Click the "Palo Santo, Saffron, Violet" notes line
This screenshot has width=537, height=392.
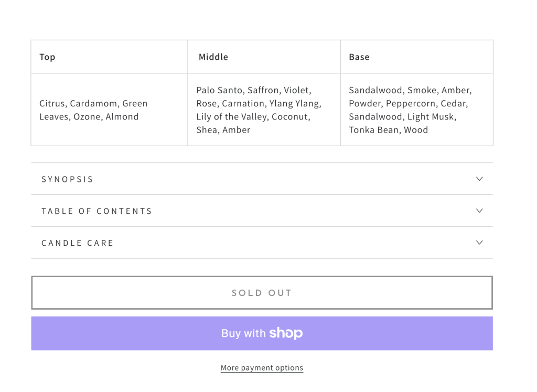[254, 91]
